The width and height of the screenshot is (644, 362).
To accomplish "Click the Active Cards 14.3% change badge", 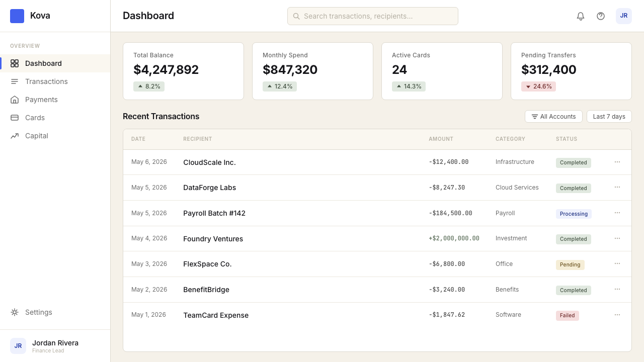I will (x=409, y=86).
